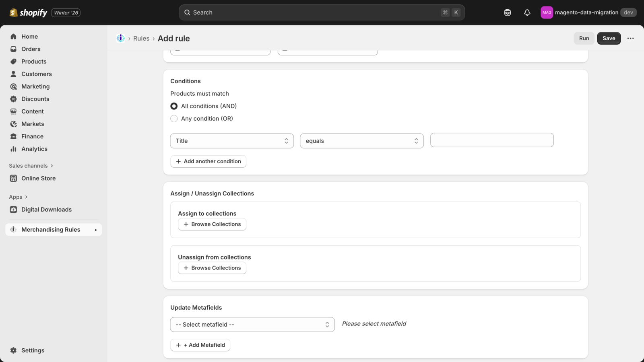The image size is (644, 362).
Task: Go to Discounts in sidebar
Action: click(35, 99)
